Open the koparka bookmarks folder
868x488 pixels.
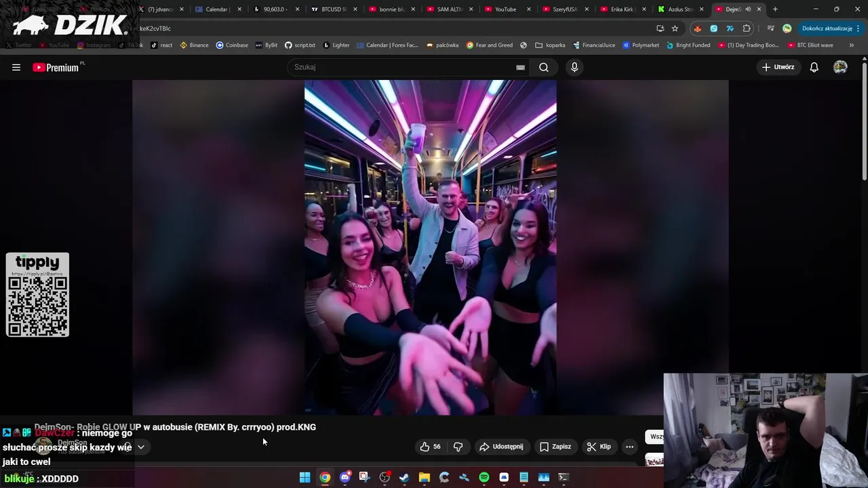[x=550, y=45]
